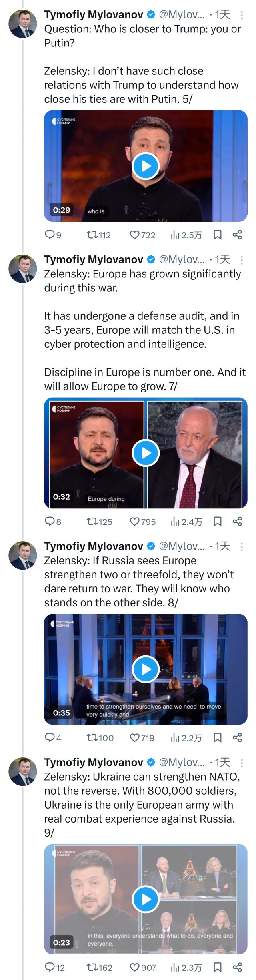Click Mylovanov's avatar on the 7/ tweet

coord(23,269)
